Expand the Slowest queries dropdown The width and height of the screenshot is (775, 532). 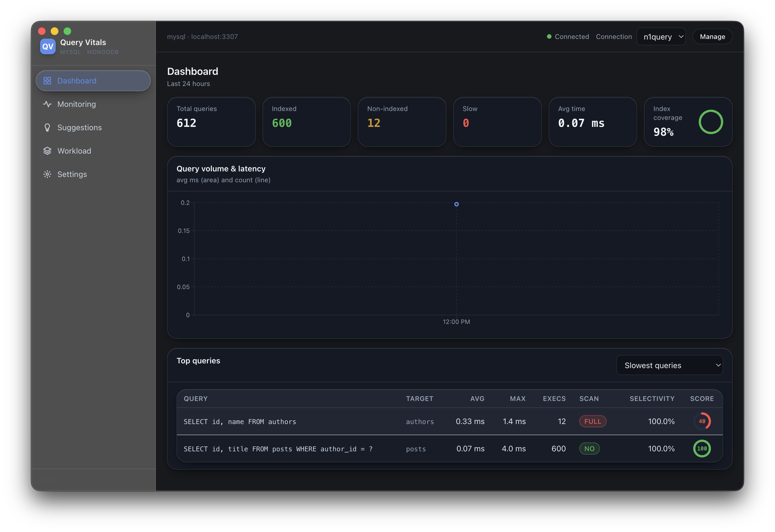click(x=669, y=365)
